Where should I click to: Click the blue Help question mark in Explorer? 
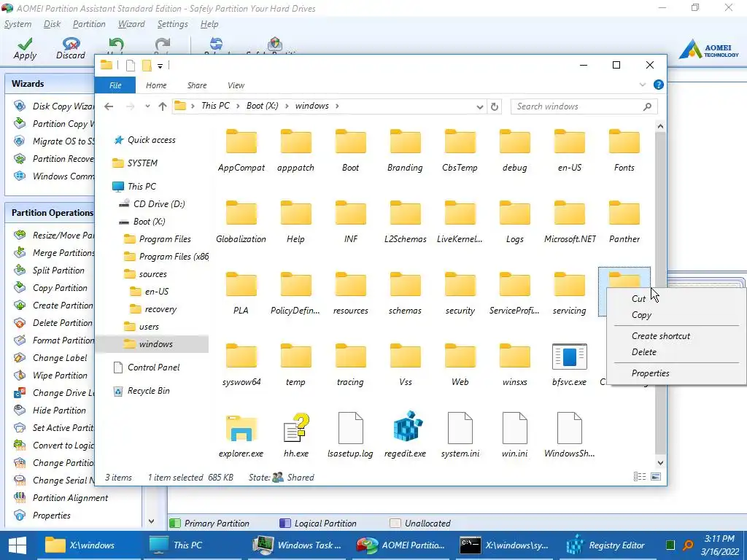659,85
